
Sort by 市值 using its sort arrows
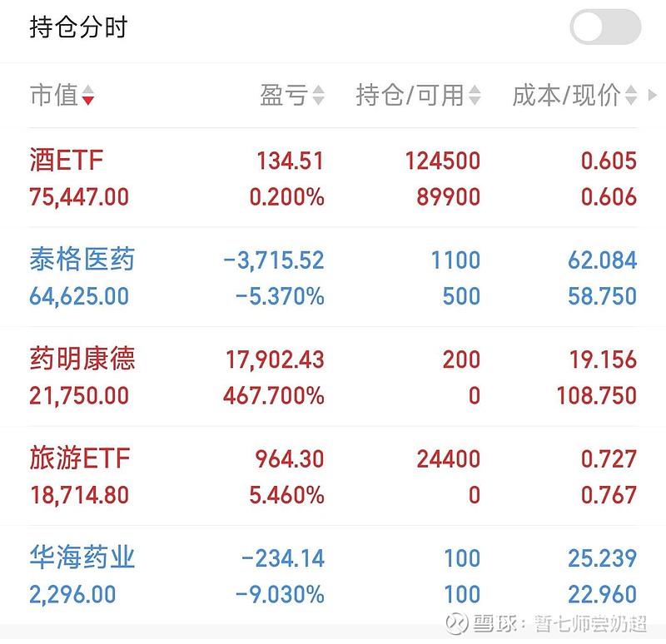pos(88,96)
